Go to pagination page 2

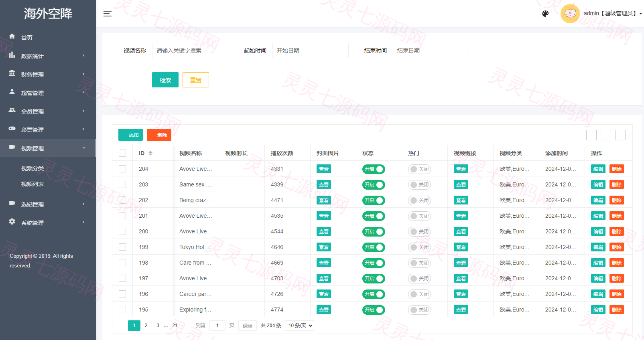146,326
